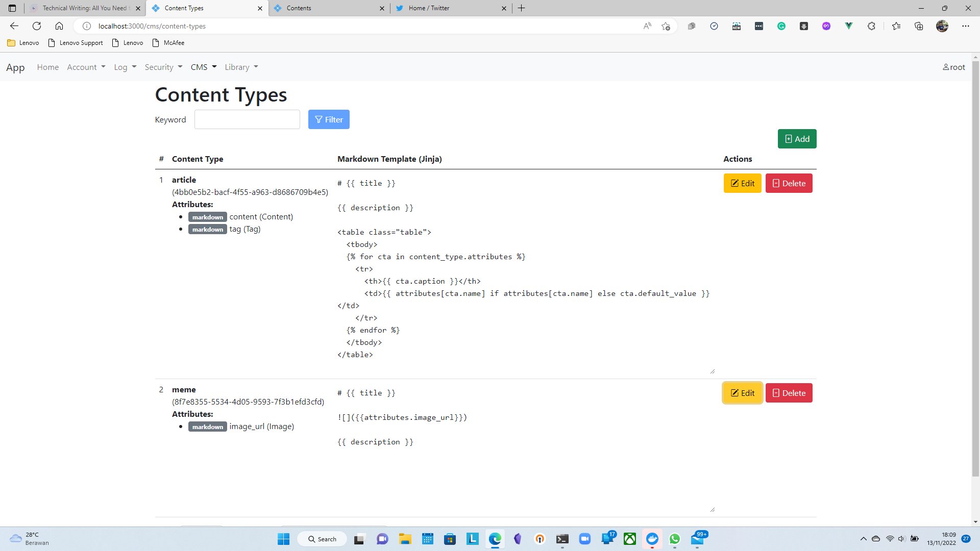Open the browser Extensions puzzle icon
The height and width of the screenshot is (551, 980).
pos(872,26)
